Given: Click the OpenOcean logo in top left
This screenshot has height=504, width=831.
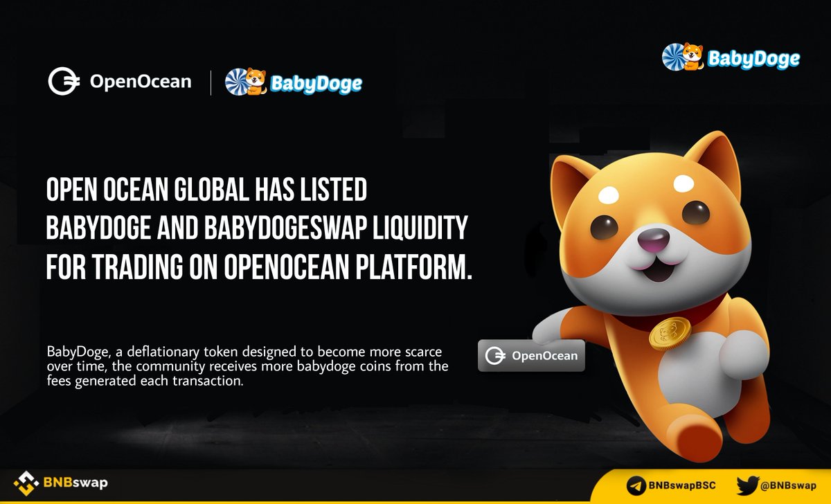Looking at the screenshot, I should [x=121, y=81].
